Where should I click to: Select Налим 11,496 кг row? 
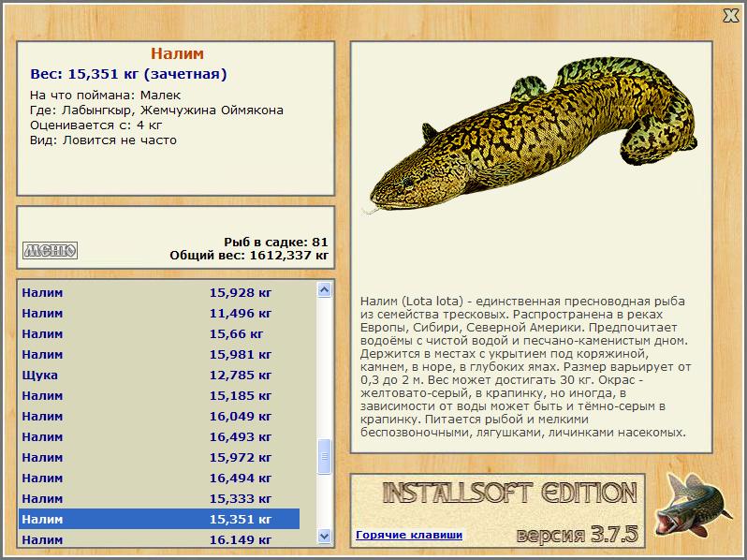(159, 313)
